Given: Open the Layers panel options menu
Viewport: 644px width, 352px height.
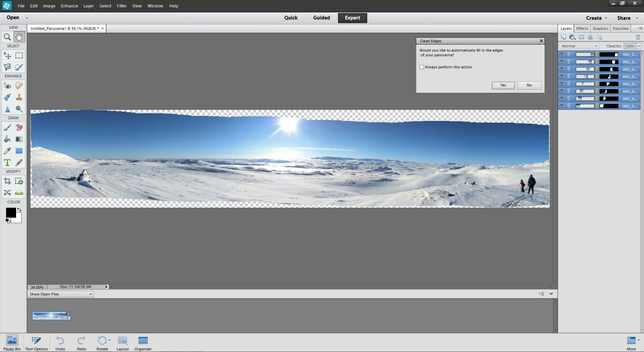Looking at the screenshot, I should (x=640, y=28).
